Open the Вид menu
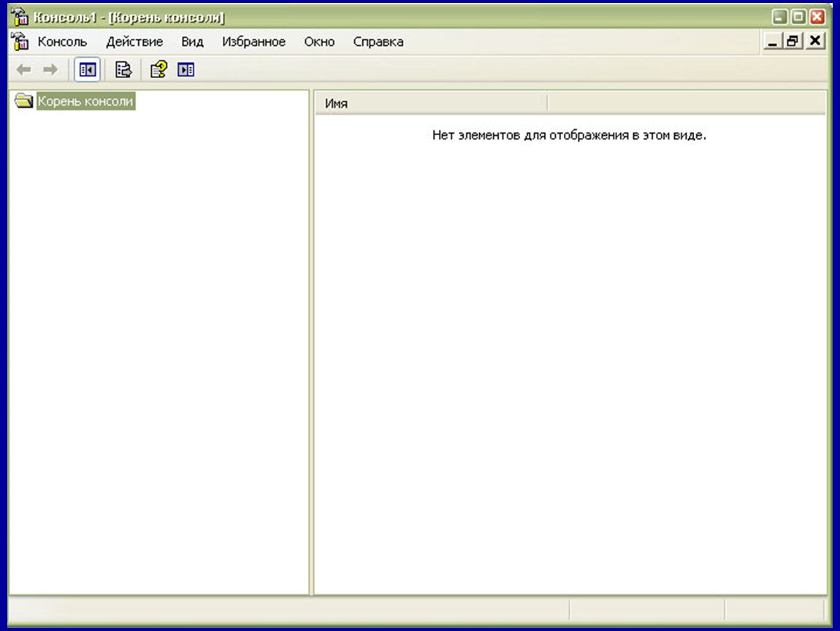 (192, 42)
